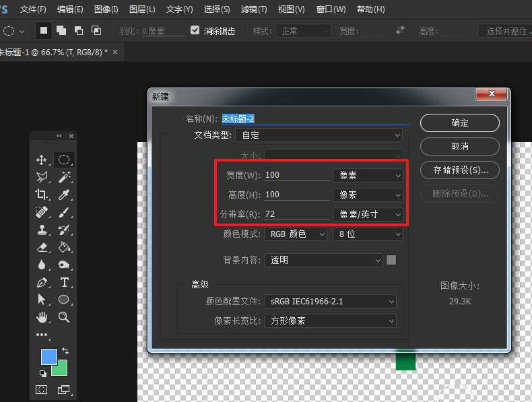Open the 分辨率 unit dropdown
Image resolution: width=532 pixels, height=402 pixels.
pos(368,214)
